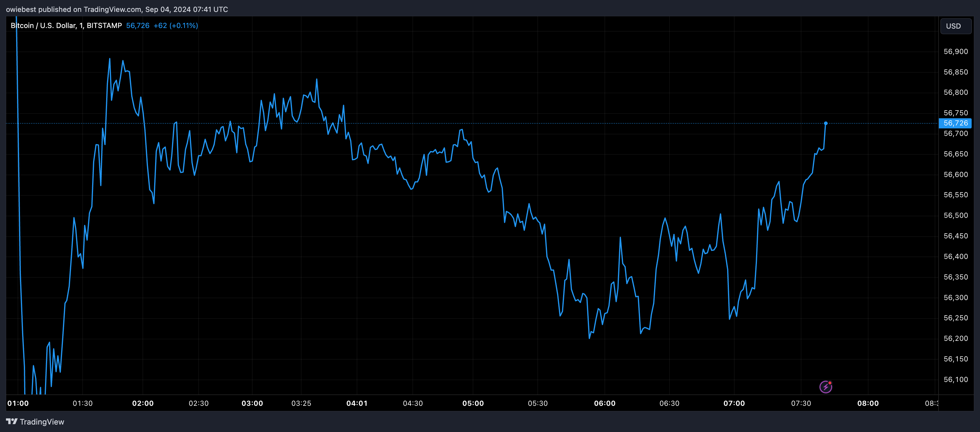Screen dimensions: 980x432
Task: Click the owiebest published on TradingView.com header
Action: [117, 10]
